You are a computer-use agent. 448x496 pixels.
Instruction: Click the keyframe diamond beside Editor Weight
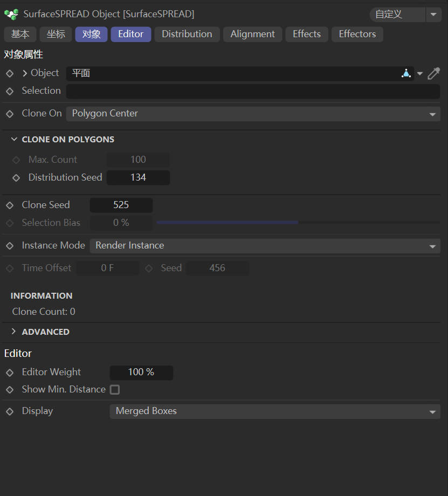(x=9, y=372)
